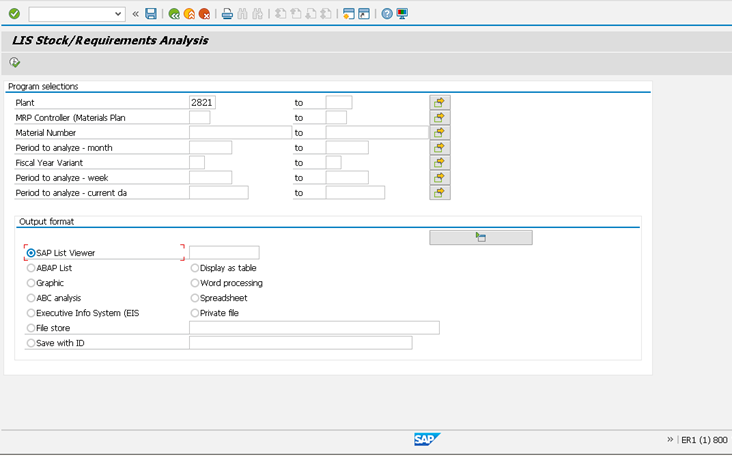Open the transaction command field dropdown
The height and width of the screenshot is (456, 732).
click(x=118, y=14)
